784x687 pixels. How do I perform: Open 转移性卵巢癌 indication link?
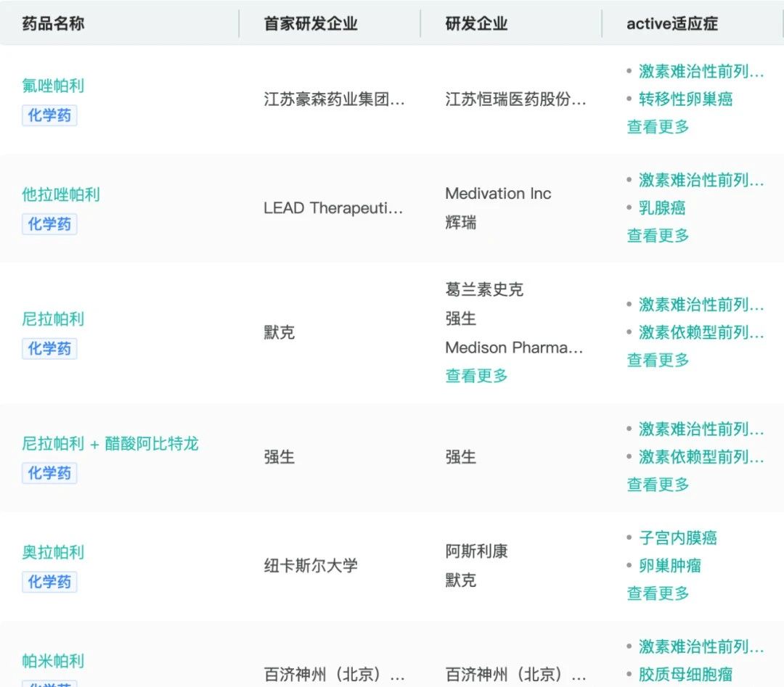click(686, 99)
